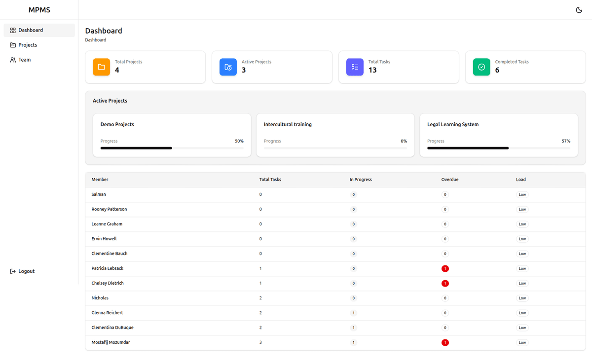
Task: Click the Active Projects value 3
Action: click(x=244, y=70)
